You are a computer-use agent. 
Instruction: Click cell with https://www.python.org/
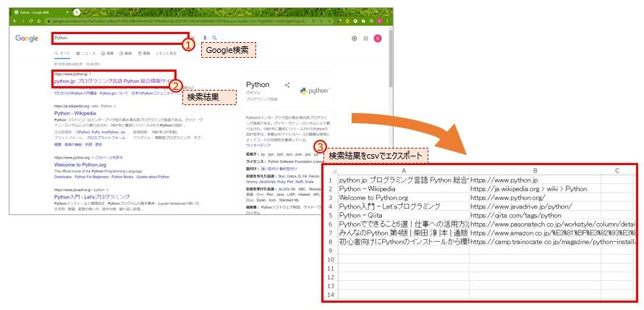tap(535, 197)
